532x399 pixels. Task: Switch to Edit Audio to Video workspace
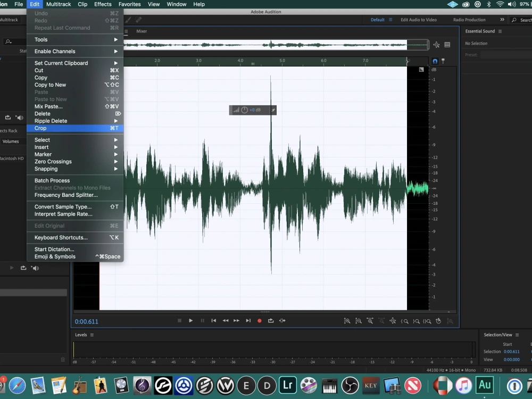tap(419, 20)
